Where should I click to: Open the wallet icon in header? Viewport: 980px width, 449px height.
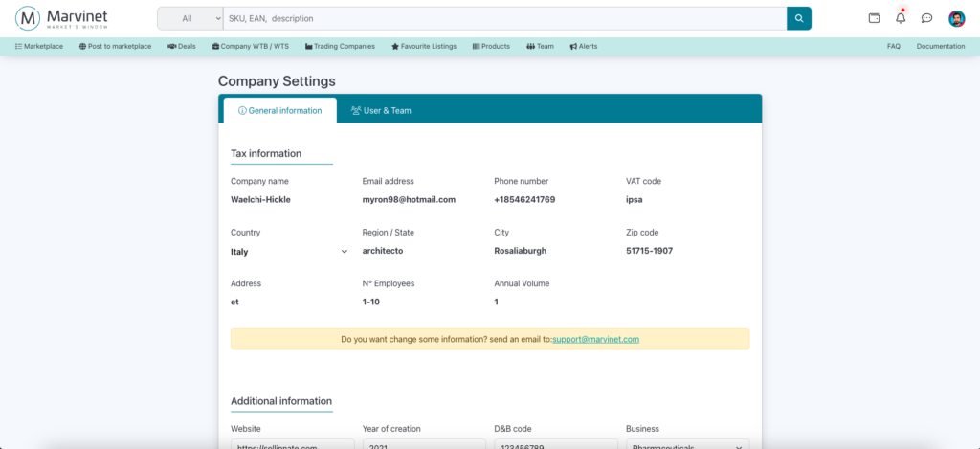pyautogui.click(x=874, y=18)
